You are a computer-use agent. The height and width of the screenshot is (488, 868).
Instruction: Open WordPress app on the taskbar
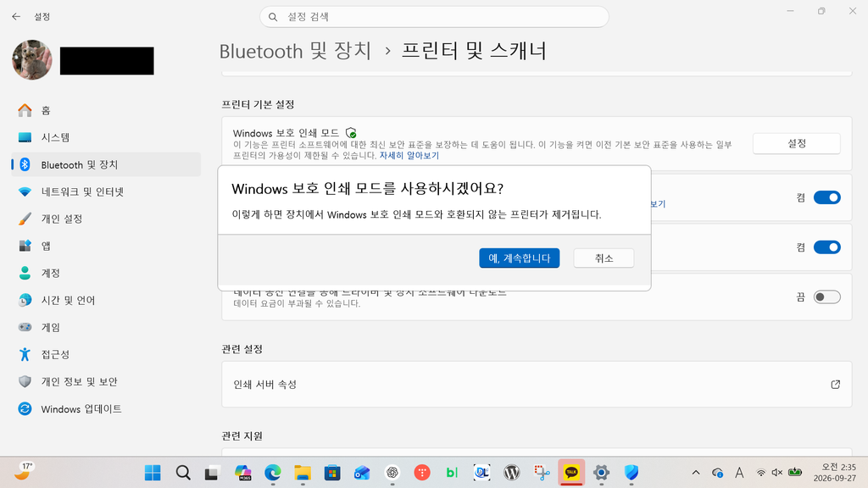(512, 473)
